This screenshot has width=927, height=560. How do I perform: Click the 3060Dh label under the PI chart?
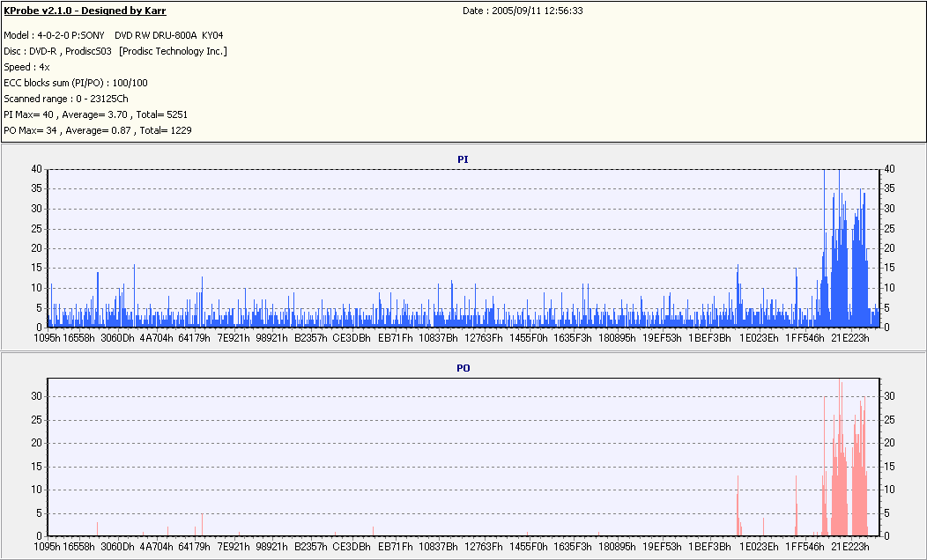point(118,338)
